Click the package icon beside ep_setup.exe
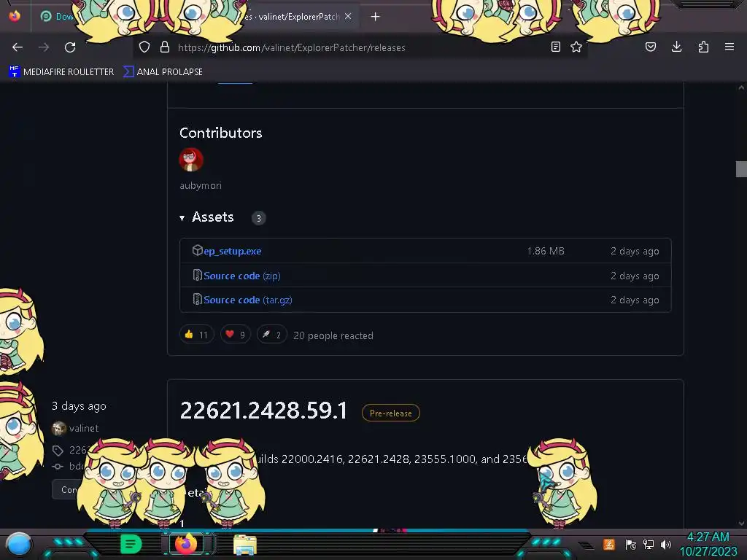This screenshot has height=560, width=747. [x=197, y=250]
